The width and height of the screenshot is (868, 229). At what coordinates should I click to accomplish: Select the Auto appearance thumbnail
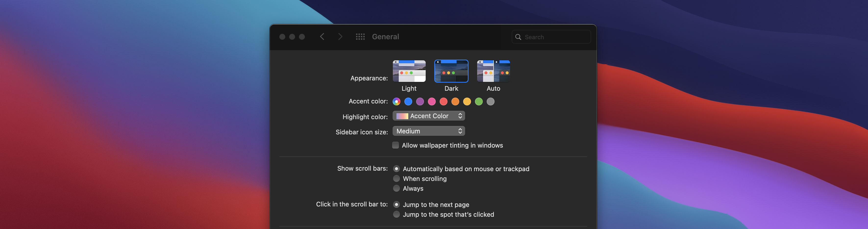coord(493,71)
